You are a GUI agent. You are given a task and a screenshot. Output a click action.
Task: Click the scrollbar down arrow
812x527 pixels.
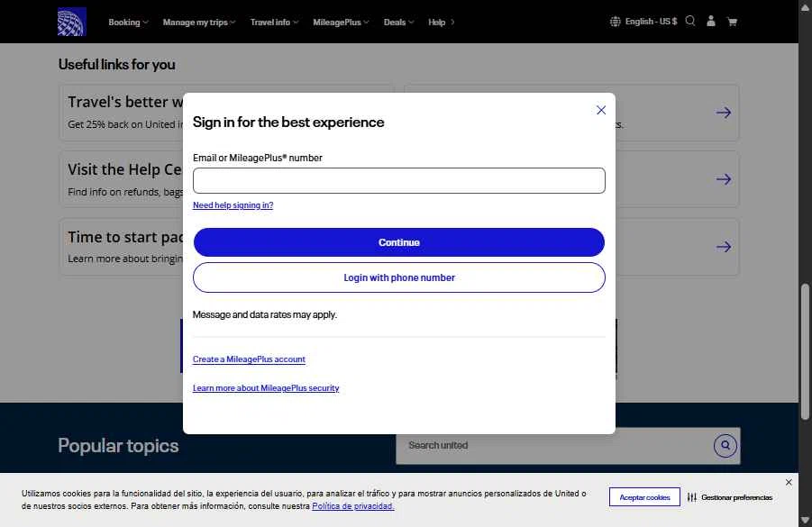pyautogui.click(x=805, y=520)
